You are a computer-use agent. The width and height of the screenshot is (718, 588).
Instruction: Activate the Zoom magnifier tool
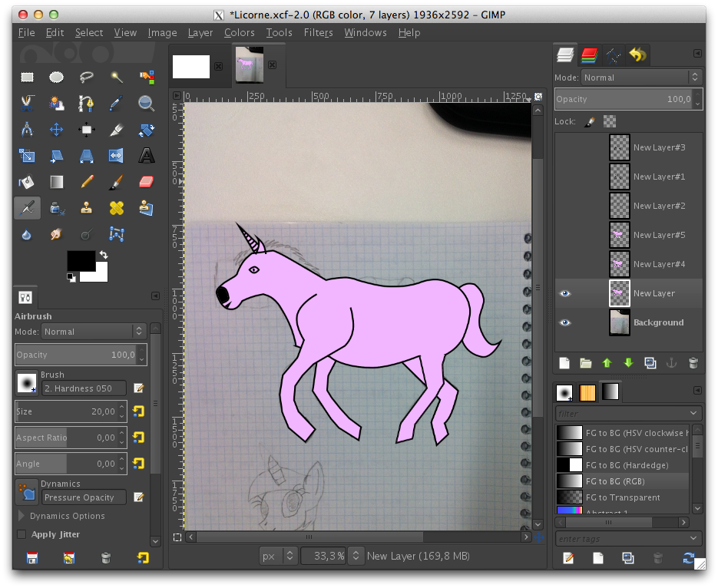click(146, 103)
